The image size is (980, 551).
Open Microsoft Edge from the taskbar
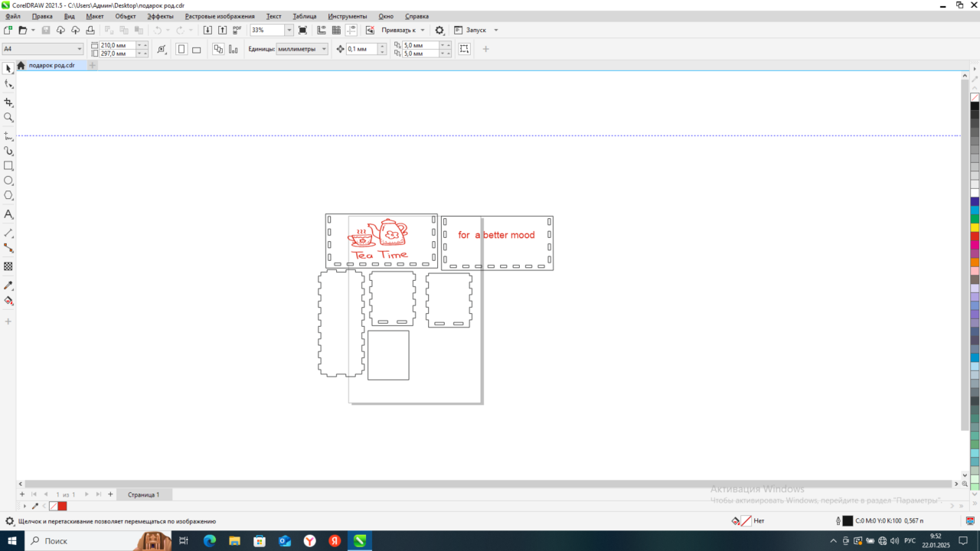[210, 540]
